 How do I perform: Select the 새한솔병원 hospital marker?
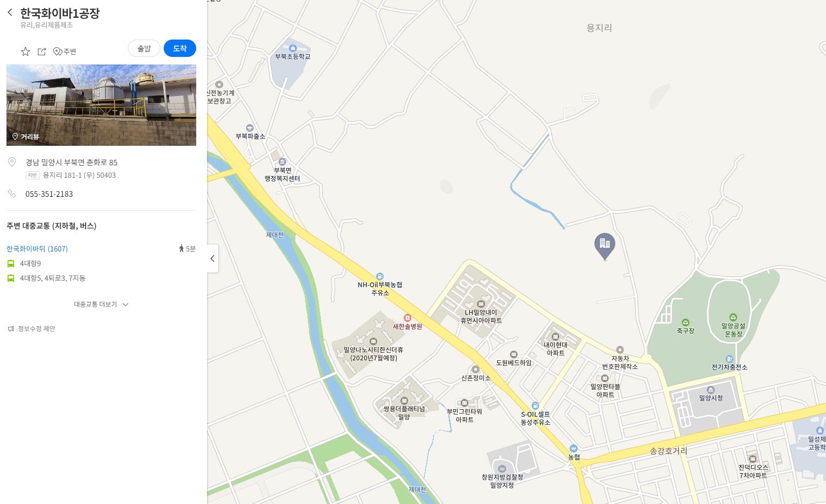pos(408,318)
